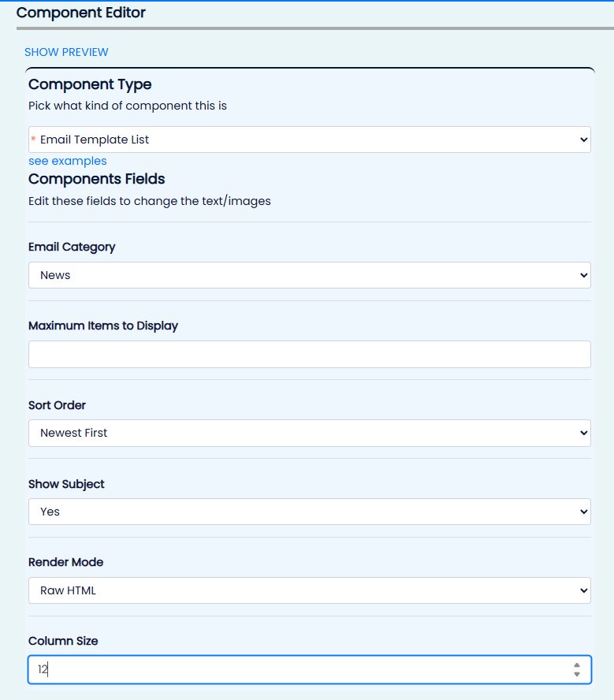Focus the Column Size number field

(300, 669)
